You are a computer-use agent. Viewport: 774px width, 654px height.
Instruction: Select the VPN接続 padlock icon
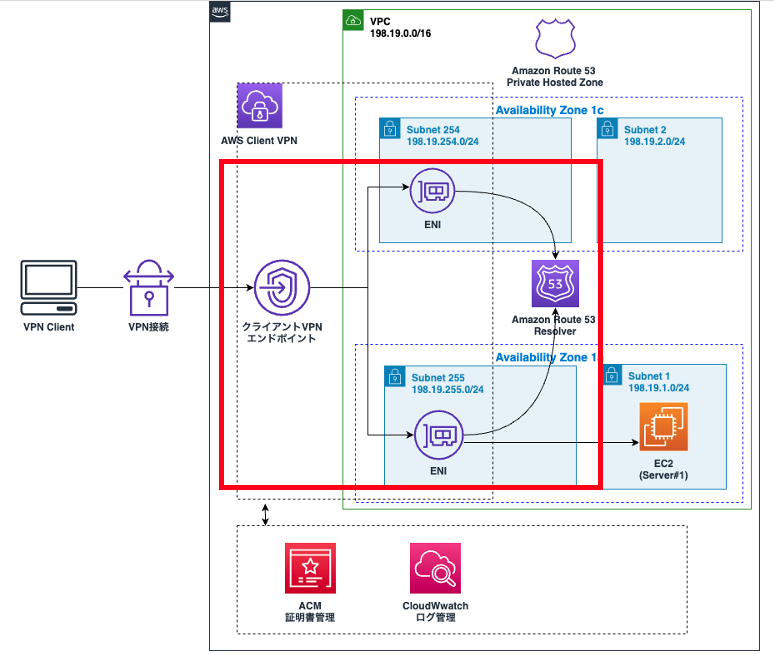[x=149, y=287]
